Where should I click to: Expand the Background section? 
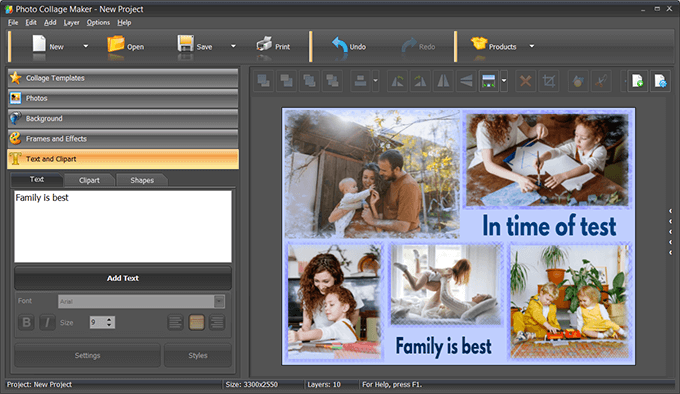coord(123,118)
